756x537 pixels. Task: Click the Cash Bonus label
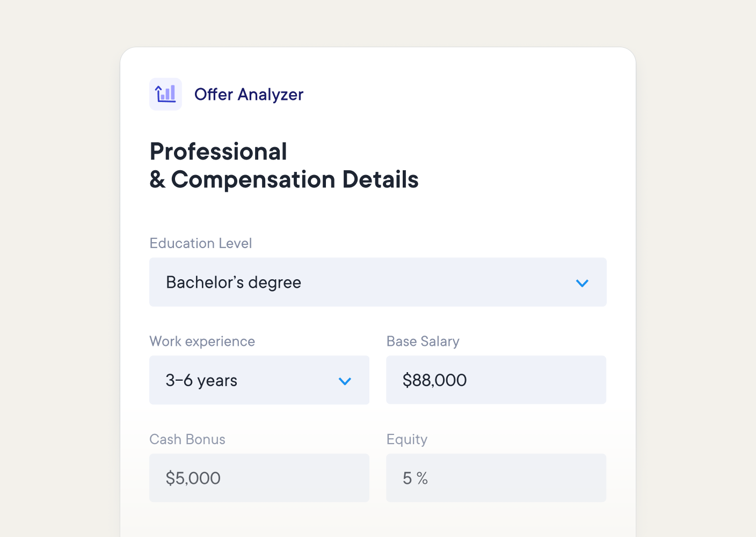coord(187,439)
